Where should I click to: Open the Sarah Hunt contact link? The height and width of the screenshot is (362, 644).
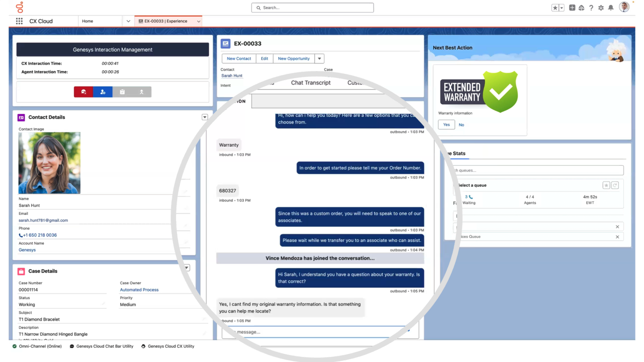click(x=232, y=76)
